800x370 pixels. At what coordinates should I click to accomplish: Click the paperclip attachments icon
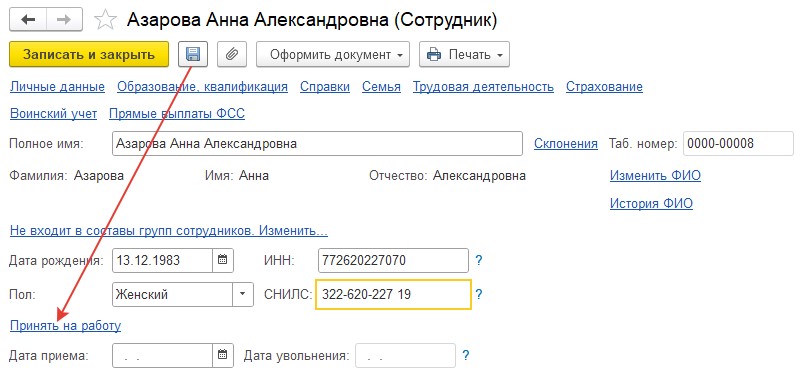(x=232, y=54)
